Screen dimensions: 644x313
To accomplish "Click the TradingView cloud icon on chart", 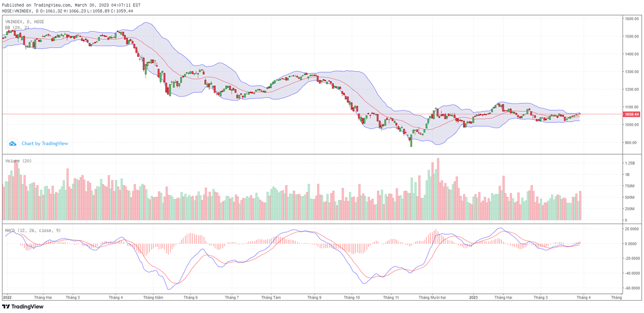I will click(x=12, y=144).
